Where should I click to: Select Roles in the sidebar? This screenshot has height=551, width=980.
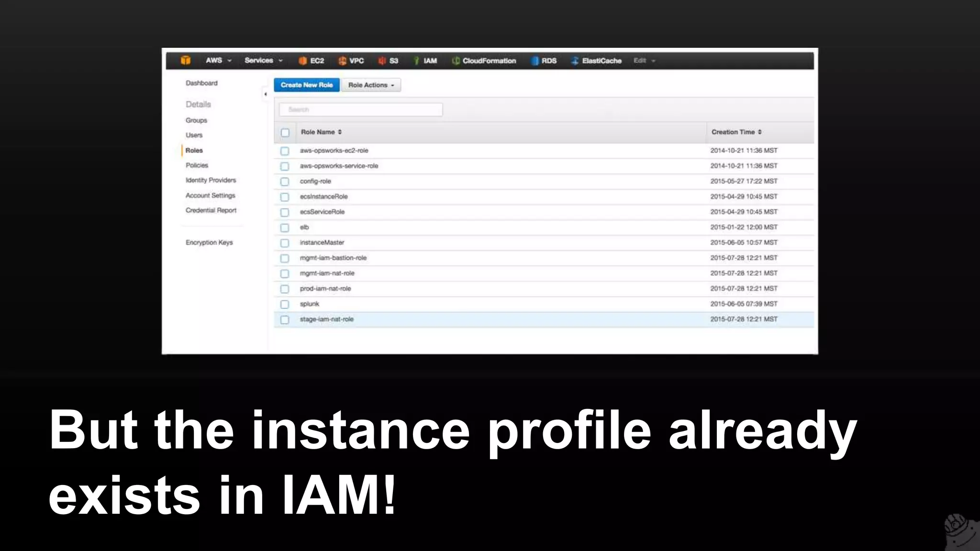[194, 150]
